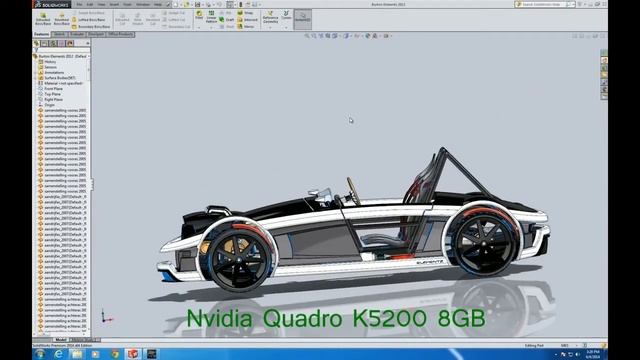Open the FeatureManager design tree tab icon

point(37,43)
